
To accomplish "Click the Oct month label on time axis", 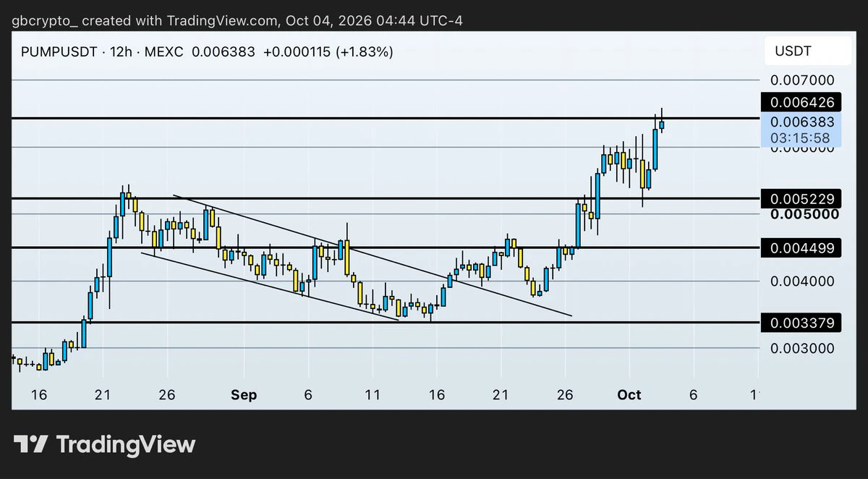I will point(629,395).
